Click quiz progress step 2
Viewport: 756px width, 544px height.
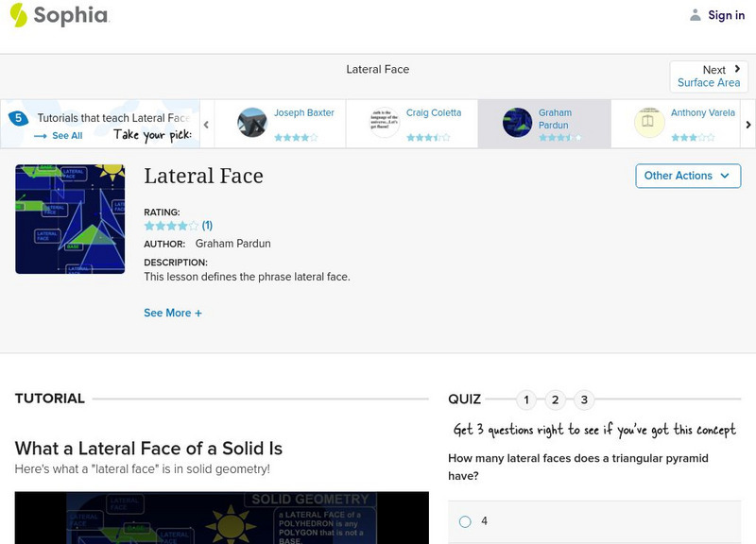tap(555, 399)
